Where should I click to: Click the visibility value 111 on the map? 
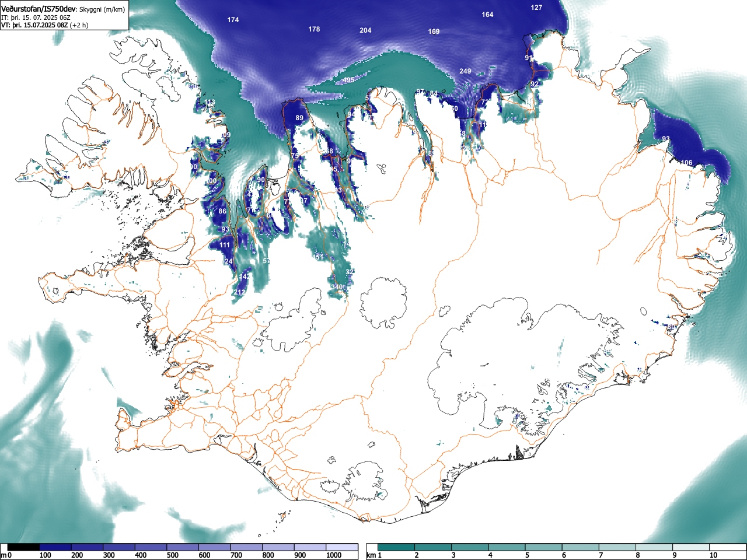pyautogui.click(x=225, y=245)
